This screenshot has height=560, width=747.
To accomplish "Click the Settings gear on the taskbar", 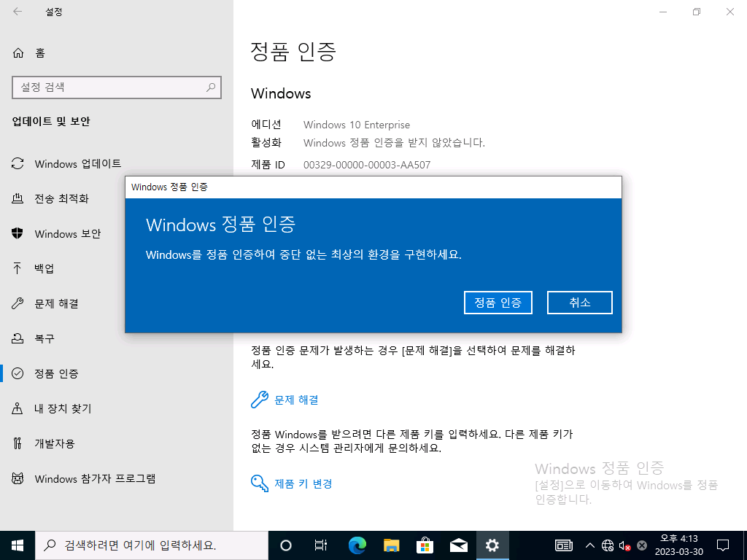I will [492, 545].
